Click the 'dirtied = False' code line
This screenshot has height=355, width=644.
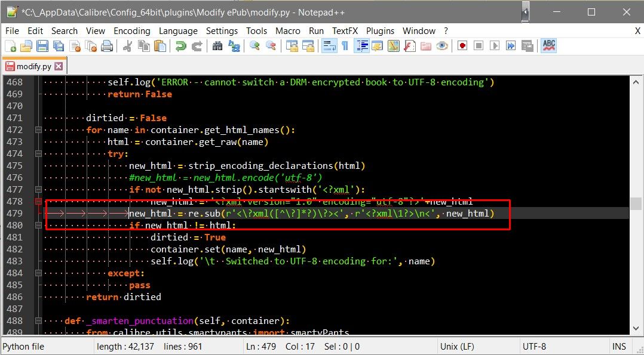pos(126,118)
